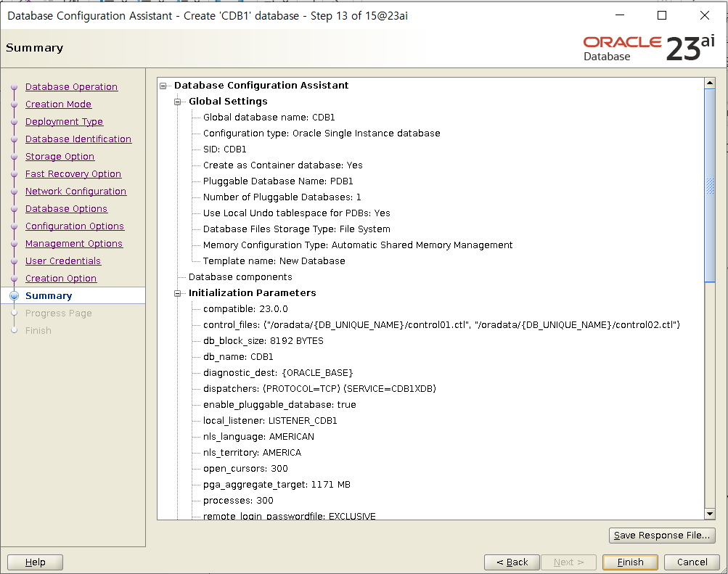Open the Storage Option step

tap(60, 156)
